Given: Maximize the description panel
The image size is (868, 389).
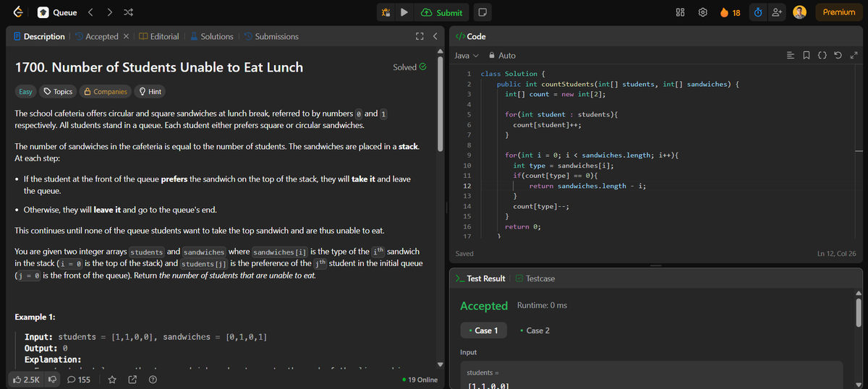Looking at the screenshot, I should [x=419, y=36].
